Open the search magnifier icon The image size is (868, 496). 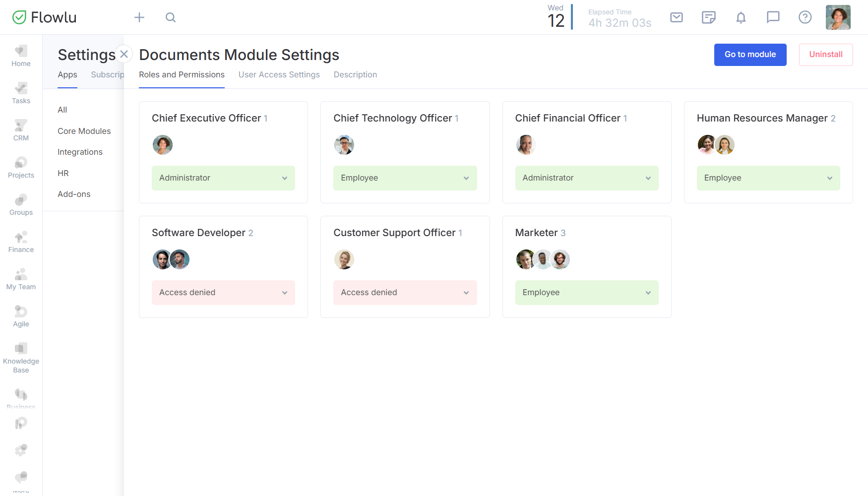pos(171,17)
